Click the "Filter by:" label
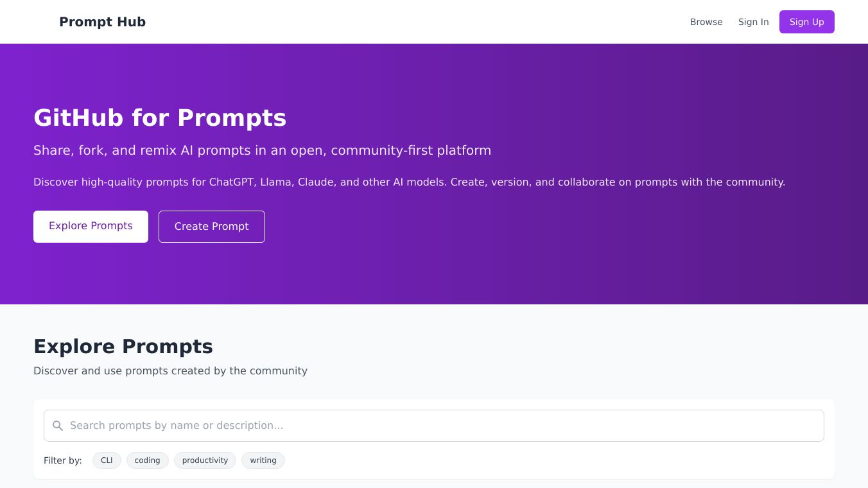The height and width of the screenshot is (488, 868). point(63,460)
